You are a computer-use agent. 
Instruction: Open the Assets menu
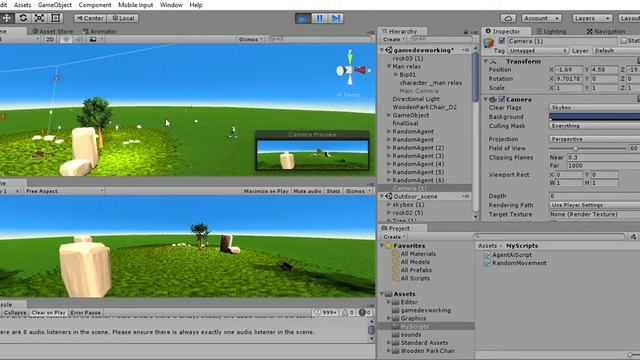tap(22, 5)
